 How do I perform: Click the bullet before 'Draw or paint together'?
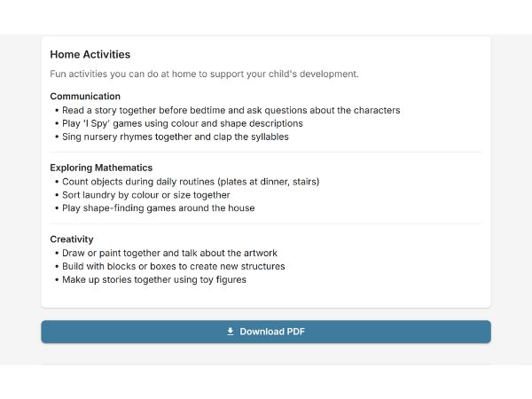(56, 253)
